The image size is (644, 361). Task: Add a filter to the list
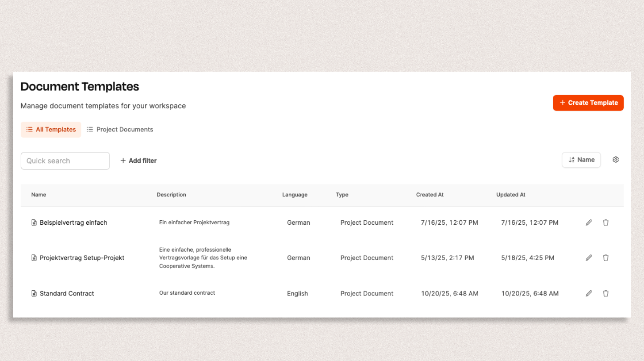(138, 161)
